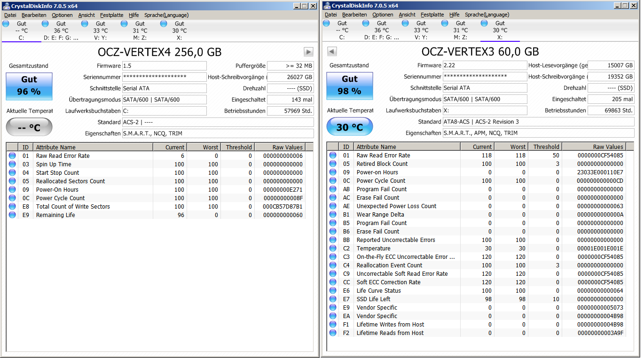Click Eigenschaften field with APM in right window

(x=539, y=133)
